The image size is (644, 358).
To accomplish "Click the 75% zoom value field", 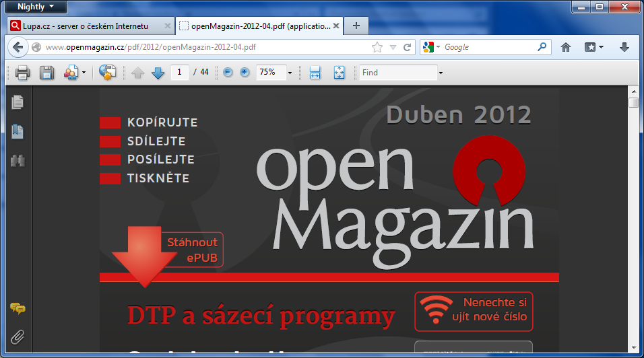I will [x=271, y=72].
